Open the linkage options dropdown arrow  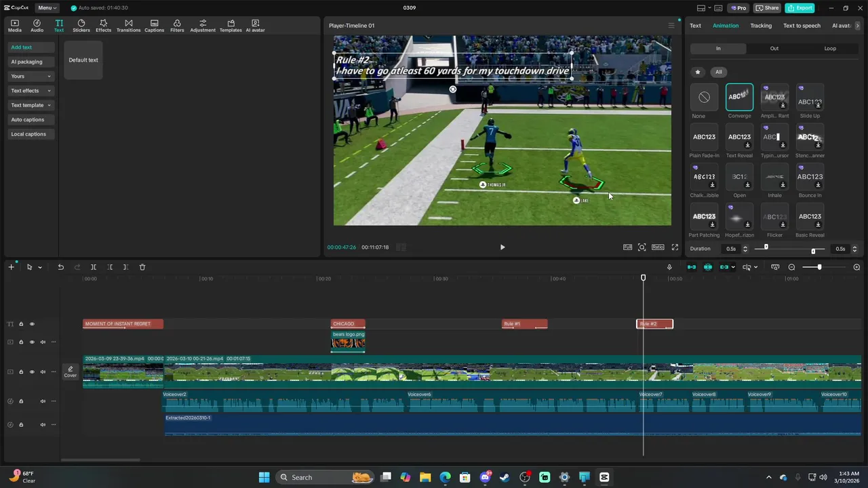[x=733, y=268]
